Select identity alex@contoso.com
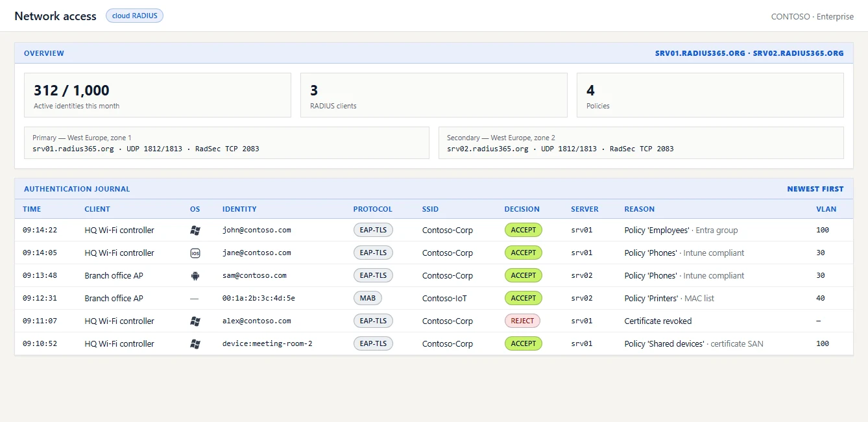Viewport: 868px width, 422px height. pos(257,321)
